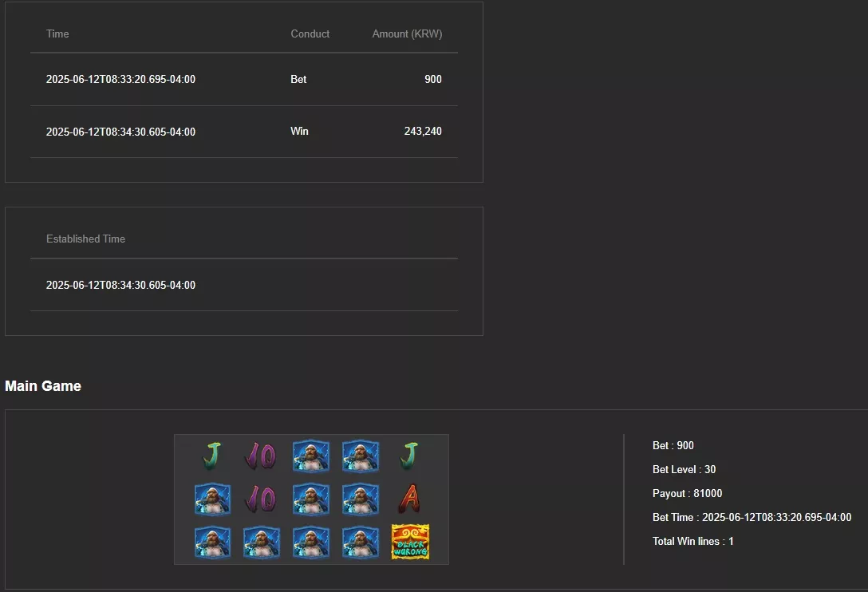Click the Total Win lines : 1 text
The height and width of the screenshot is (592, 868).
(693, 541)
